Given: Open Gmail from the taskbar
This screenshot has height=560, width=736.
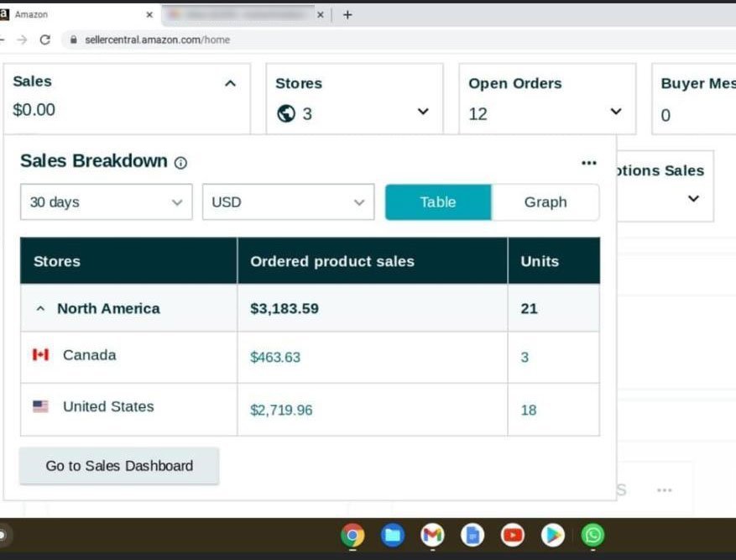Looking at the screenshot, I should 432,535.
